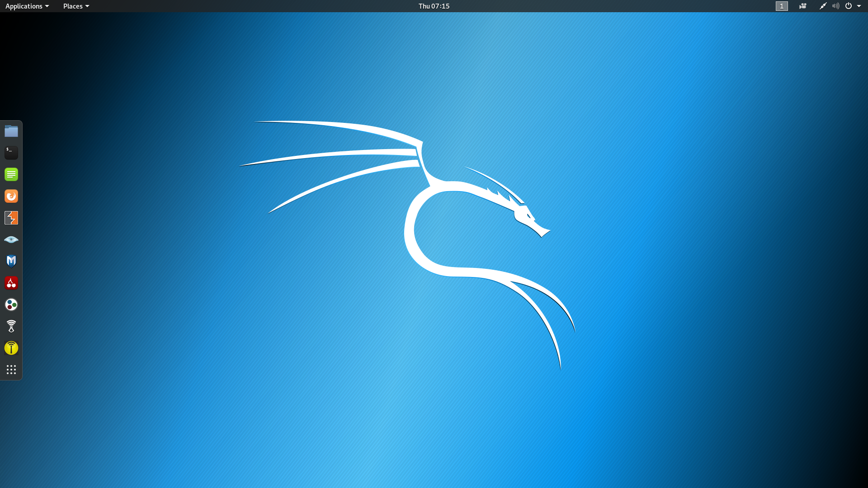
Task: Open the file manager icon
Action: tap(11, 131)
